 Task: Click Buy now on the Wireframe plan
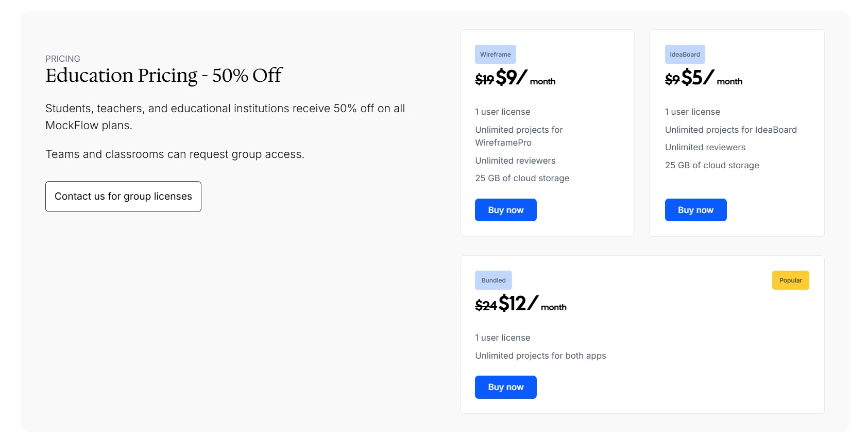click(505, 209)
